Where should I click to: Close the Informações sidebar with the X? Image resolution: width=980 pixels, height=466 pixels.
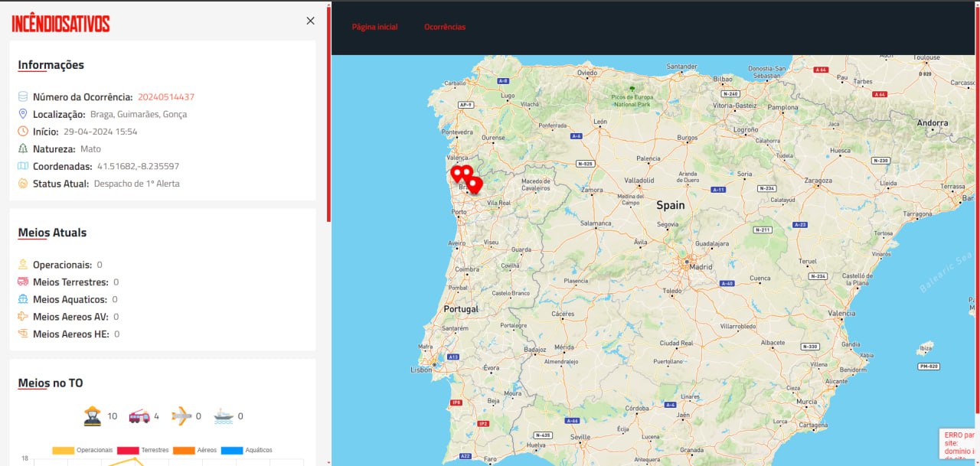coord(310,21)
